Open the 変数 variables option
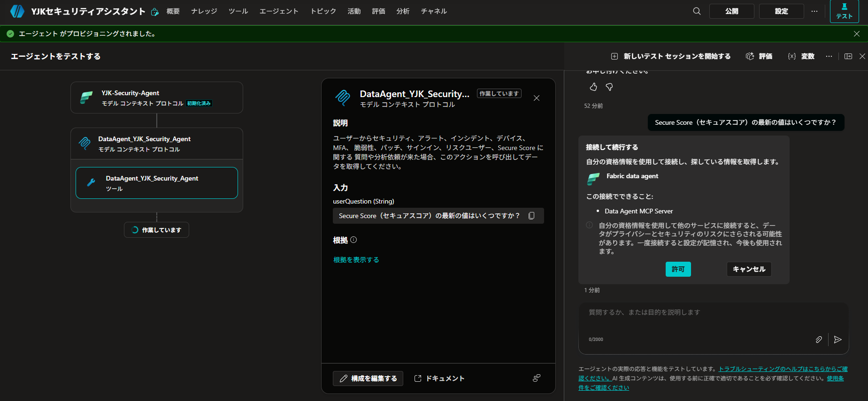Image resolution: width=868 pixels, height=401 pixels. (x=801, y=56)
